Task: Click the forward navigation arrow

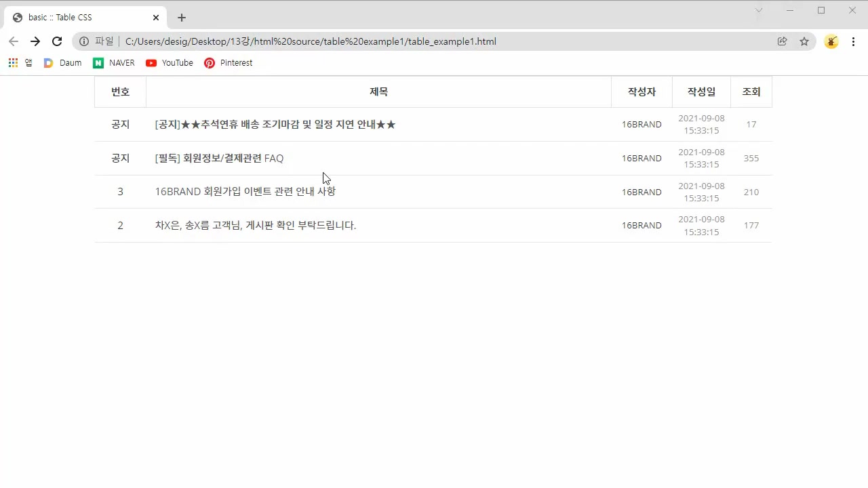Action: tap(35, 41)
